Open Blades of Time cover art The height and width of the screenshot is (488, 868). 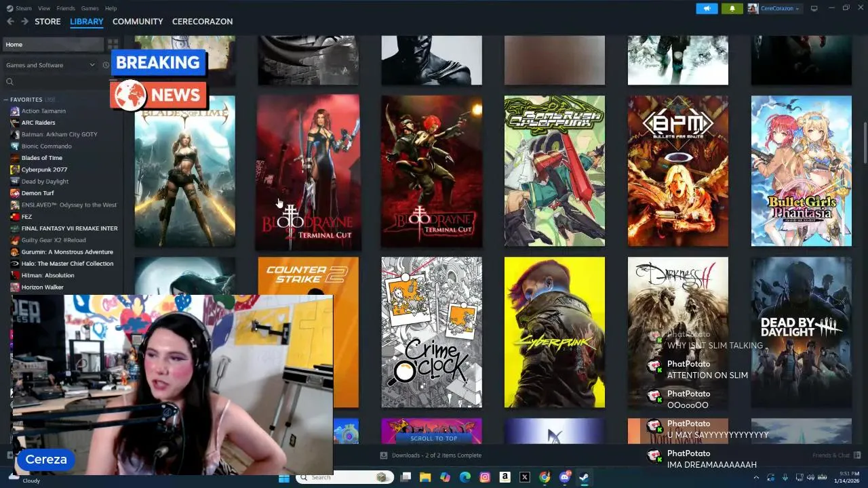coord(184,171)
